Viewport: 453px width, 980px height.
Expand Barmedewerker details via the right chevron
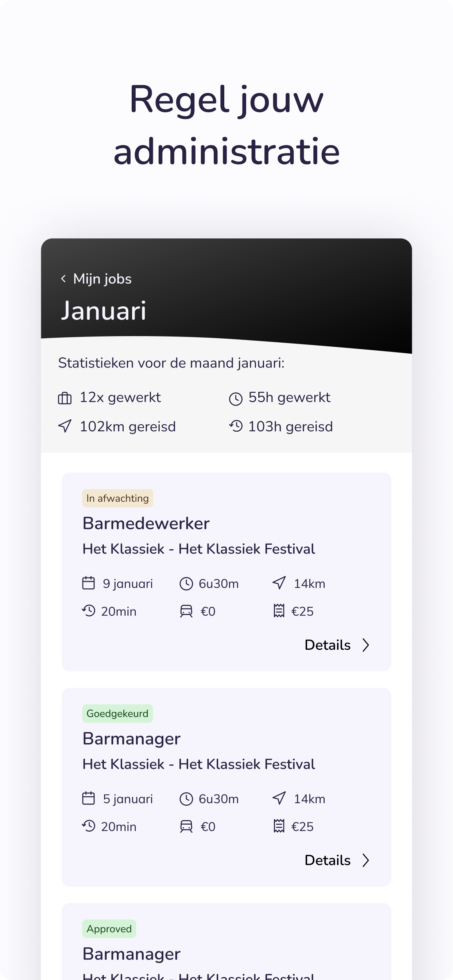tap(366, 645)
